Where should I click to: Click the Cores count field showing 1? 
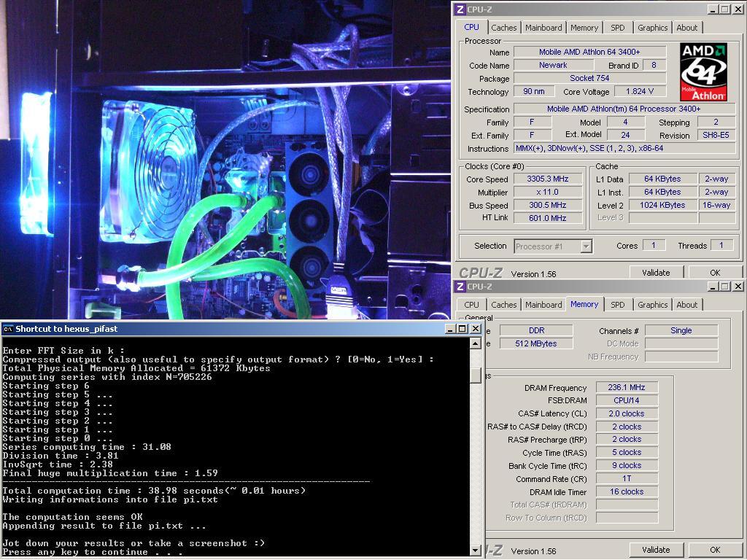point(654,245)
